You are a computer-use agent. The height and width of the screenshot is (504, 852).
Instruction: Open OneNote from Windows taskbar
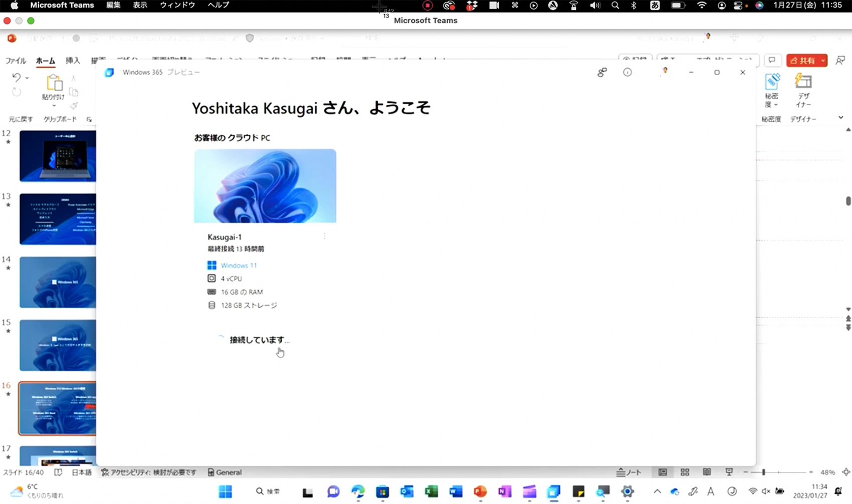pyautogui.click(x=504, y=491)
